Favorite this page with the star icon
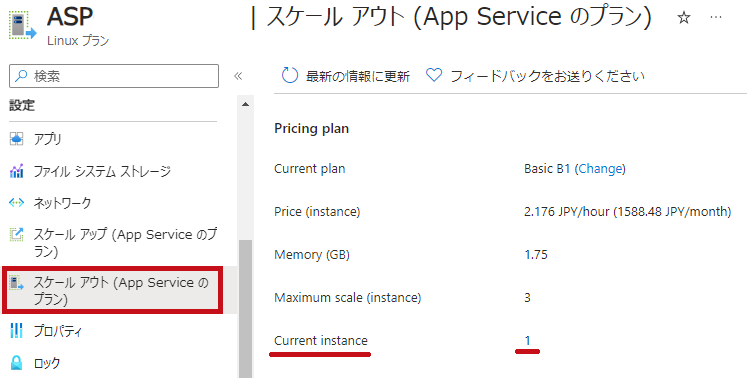The width and height of the screenshot is (747, 378). (684, 18)
